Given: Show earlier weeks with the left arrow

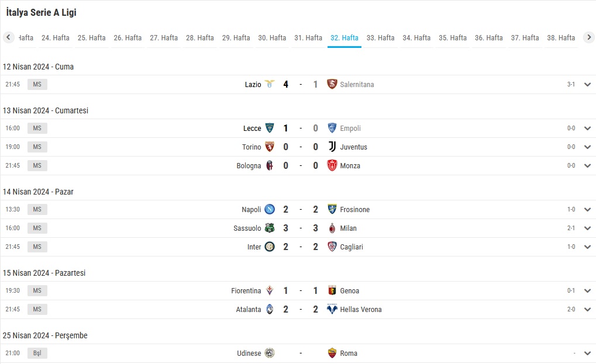Looking at the screenshot, I should point(8,37).
